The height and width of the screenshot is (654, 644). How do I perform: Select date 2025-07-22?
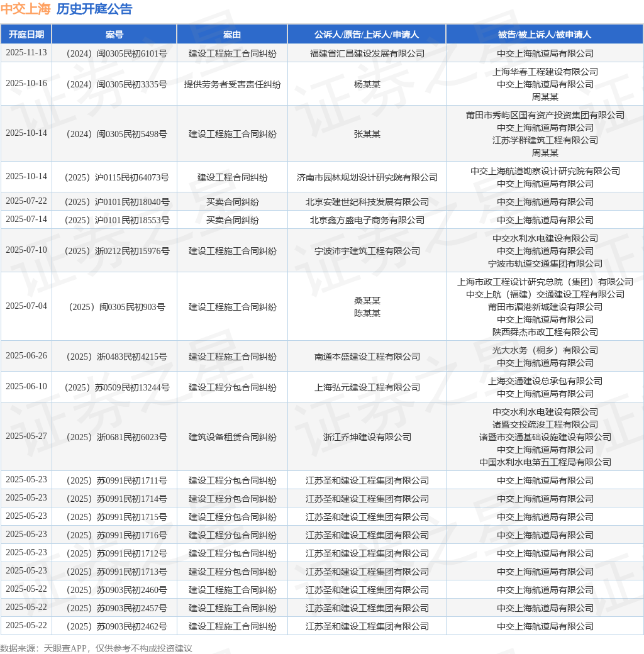coord(26,201)
